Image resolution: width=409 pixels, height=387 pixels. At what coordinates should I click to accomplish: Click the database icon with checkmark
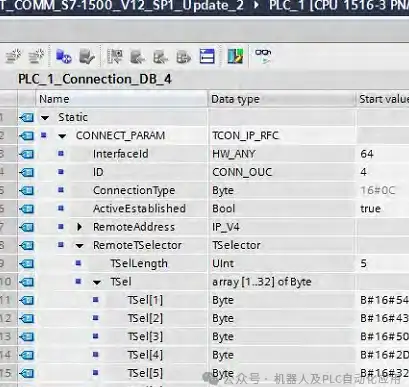(87, 56)
